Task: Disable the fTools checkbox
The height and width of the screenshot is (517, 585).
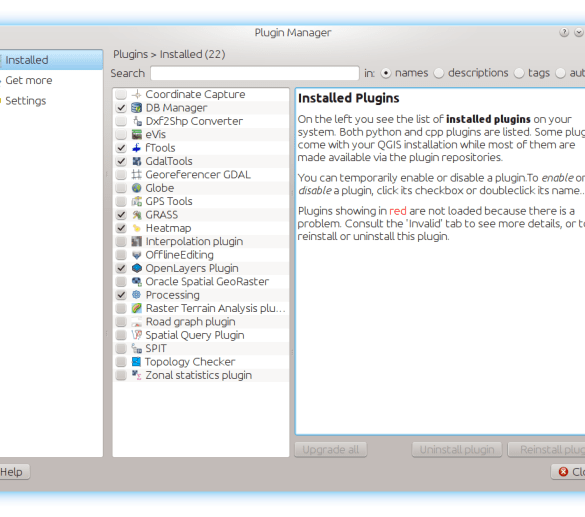Action: click(x=121, y=148)
